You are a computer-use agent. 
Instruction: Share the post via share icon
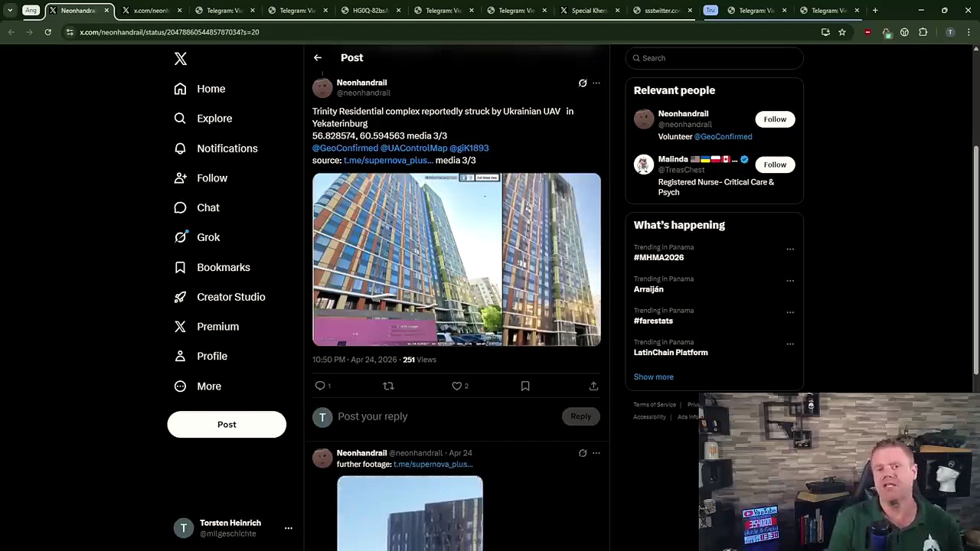click(x=593, y=386)
